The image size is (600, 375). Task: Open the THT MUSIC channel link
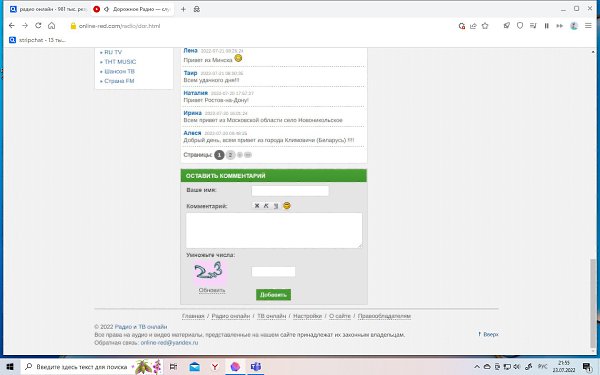tap(120, 62)
